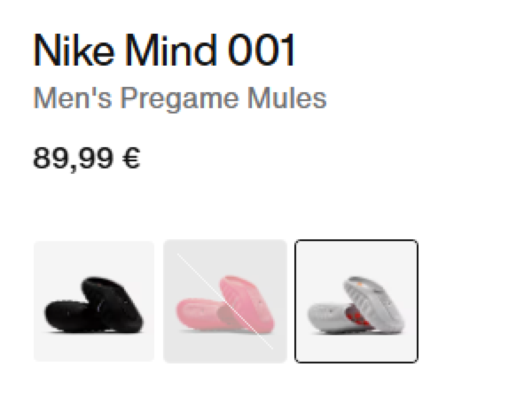Click the black mule shoe image
The image size is (532, 406).
click(x=94, y=305)
